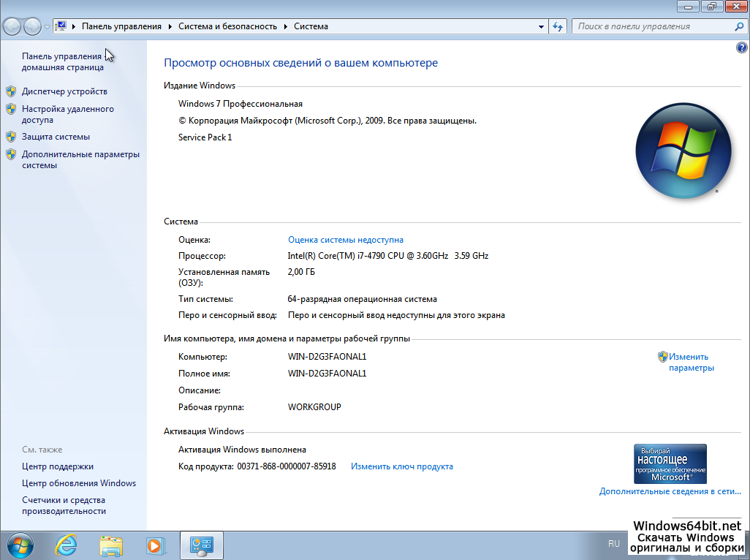
Task: Open Windows Explorer folder icon in taskbar
Action: (x=111, y=545)
